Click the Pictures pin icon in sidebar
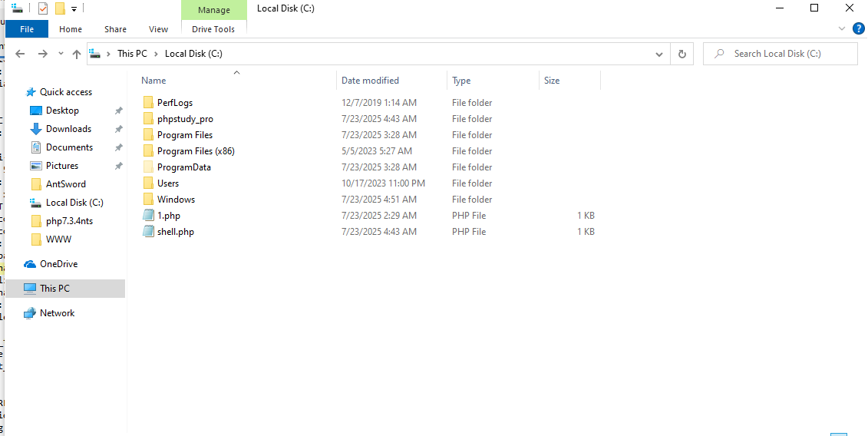This screenshot has width=868, height=436. point(118,166)
